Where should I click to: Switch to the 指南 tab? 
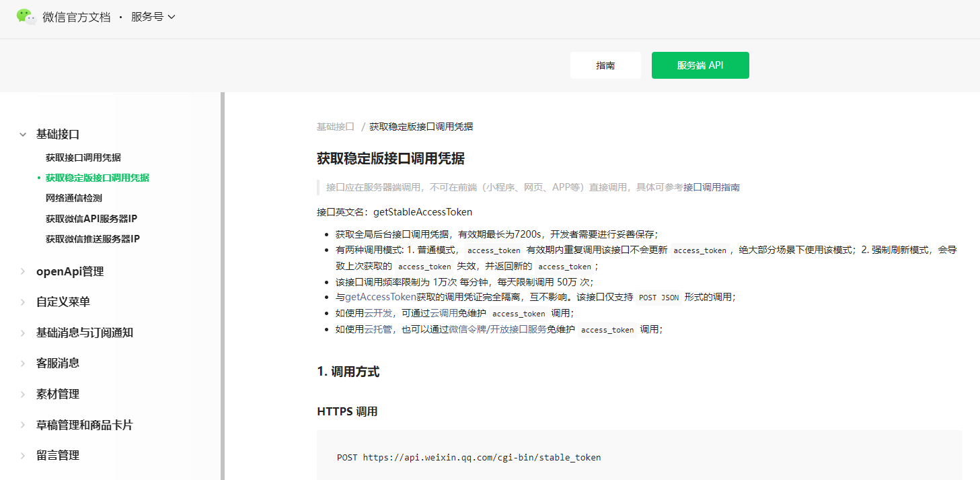coord(605,65)
